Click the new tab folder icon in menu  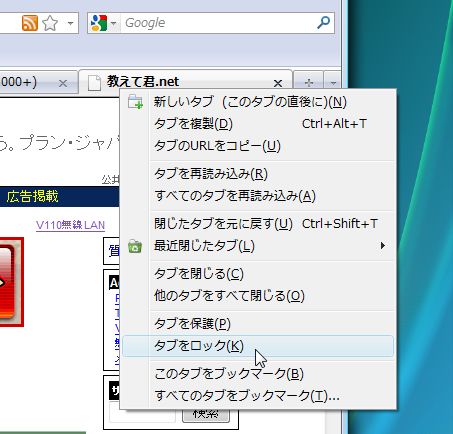[x=135, y=102]
